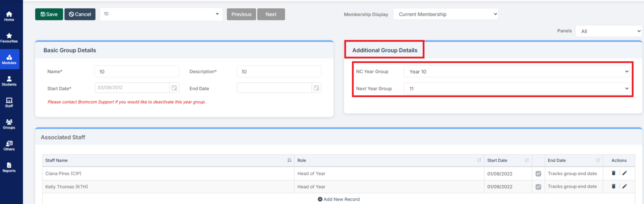Click the green Save button
Image resolution: width=644 pixels, height=204 pixels.
49,14
